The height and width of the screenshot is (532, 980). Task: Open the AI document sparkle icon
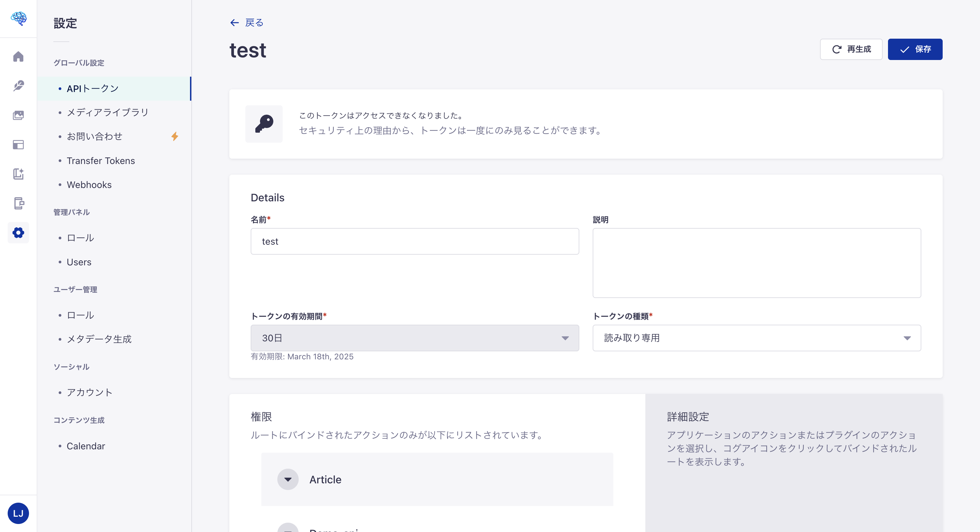[x=18, y=174]
